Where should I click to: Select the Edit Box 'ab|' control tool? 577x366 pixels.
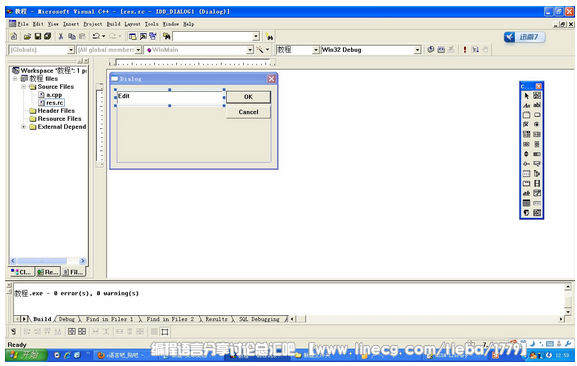click(x=537, y=105)
